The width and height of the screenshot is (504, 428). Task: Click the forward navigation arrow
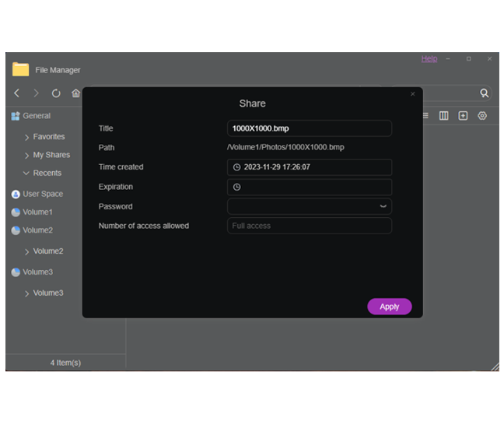[36, 93]
